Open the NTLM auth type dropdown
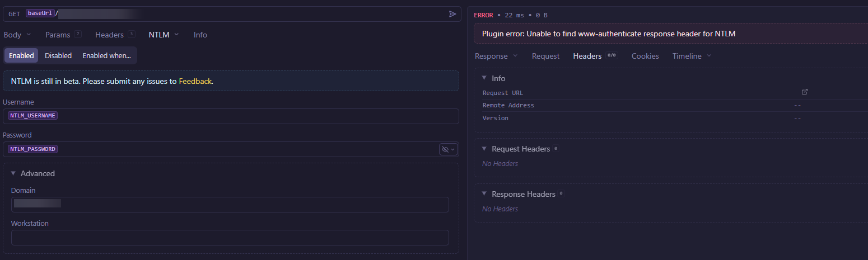Image resolution: width=868 pixels, height=260 pixels. coord(164,35)
